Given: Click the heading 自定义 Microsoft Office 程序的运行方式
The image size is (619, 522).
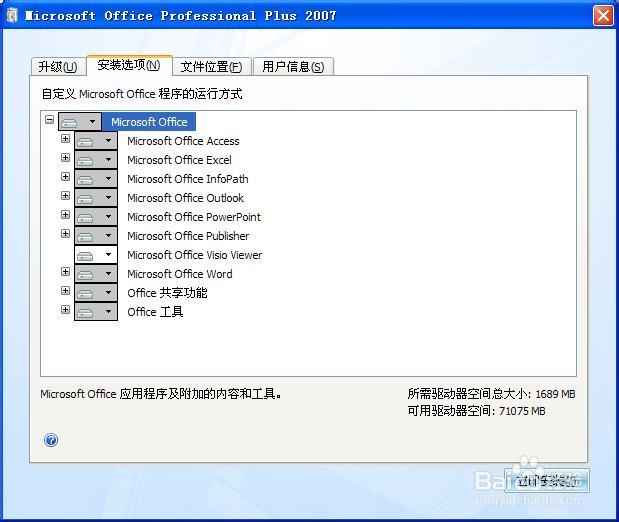Looking at the screenshot, I should coord(142,94).
